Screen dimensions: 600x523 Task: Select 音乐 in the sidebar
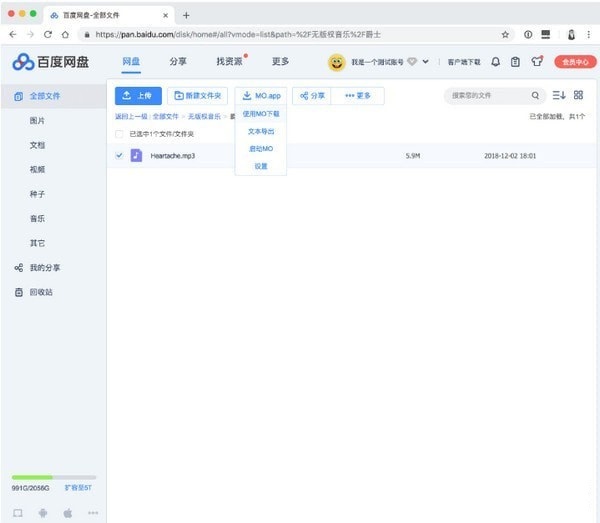click(37, 218)
